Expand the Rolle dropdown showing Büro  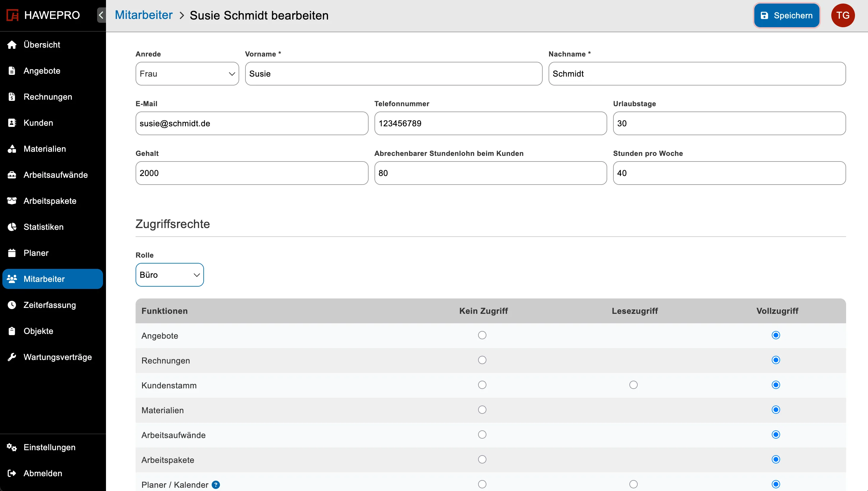pos(169,275)
